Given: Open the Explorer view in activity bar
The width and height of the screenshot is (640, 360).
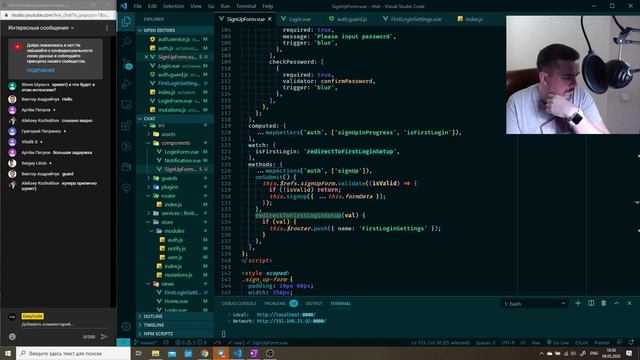Looking at the screenshot, I should pyautogui.click(x=127, y=21).
